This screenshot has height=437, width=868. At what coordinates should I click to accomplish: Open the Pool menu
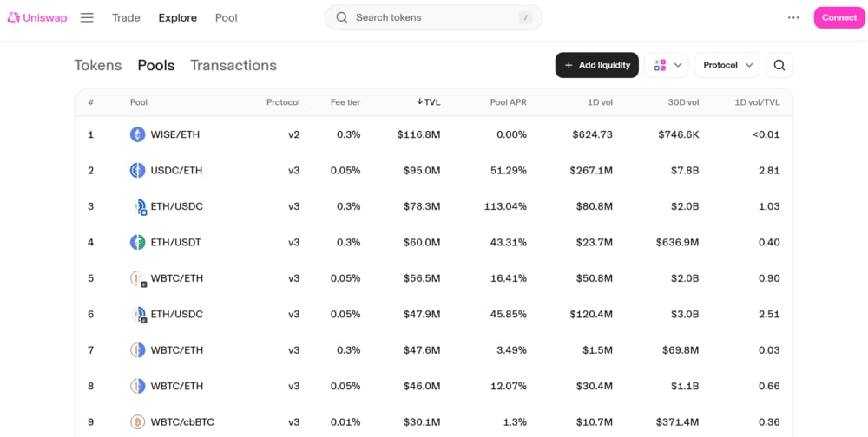[227, 17]
